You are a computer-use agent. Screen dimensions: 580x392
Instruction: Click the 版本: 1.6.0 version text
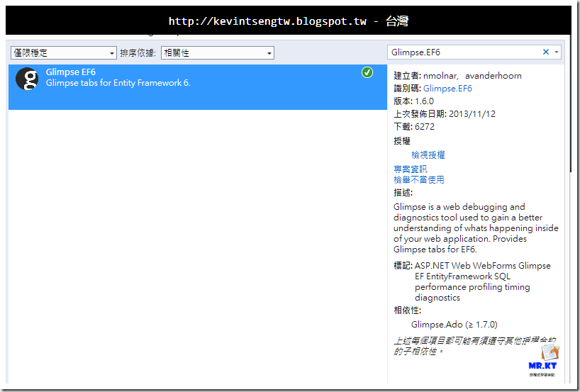(x=413, y=101)
